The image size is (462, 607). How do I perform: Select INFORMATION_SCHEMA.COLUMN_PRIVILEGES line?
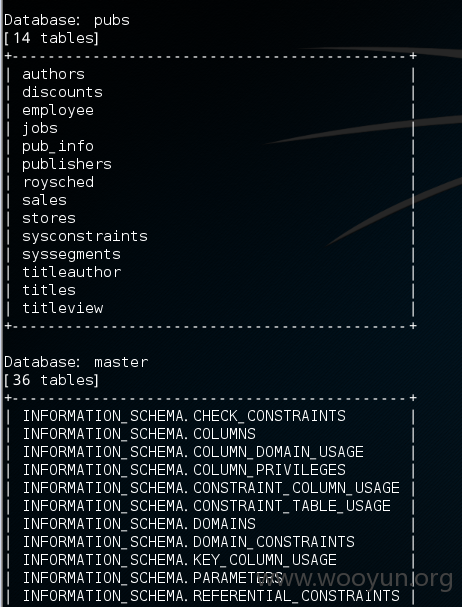184,470
